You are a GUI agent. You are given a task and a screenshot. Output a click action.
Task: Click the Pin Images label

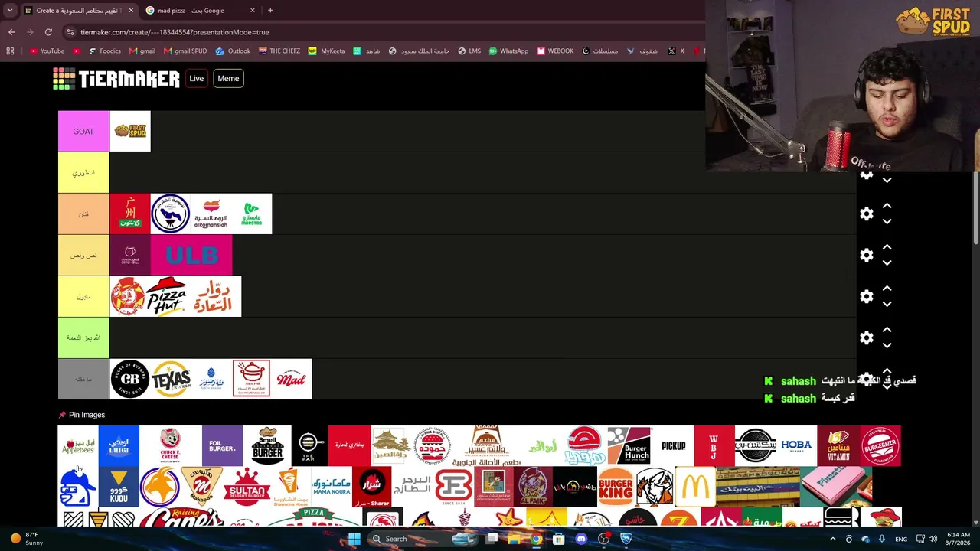pyautogui.click(x=87, y=415)
